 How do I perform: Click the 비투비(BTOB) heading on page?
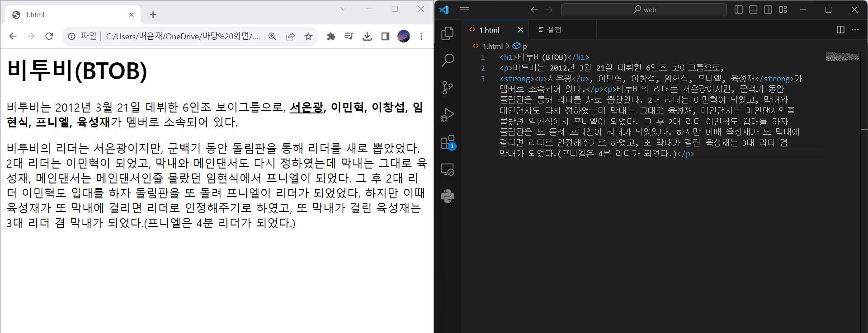77,70
